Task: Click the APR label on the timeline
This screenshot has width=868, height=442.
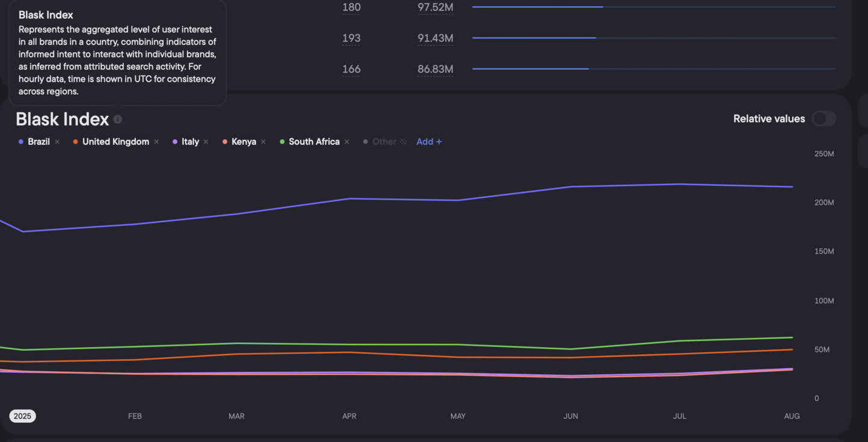Action: [x=349, y=416]
